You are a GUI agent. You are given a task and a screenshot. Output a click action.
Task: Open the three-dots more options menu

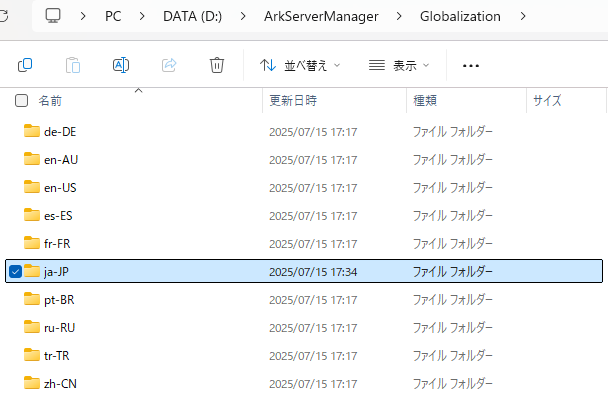(471, 66)
